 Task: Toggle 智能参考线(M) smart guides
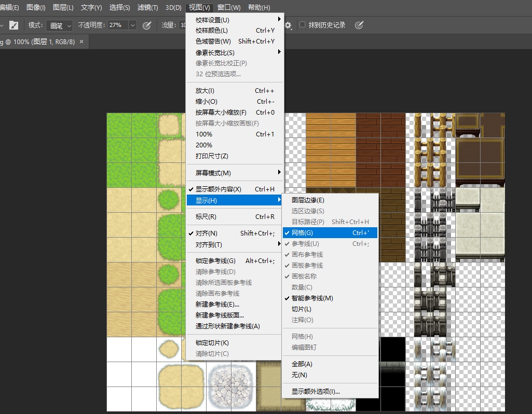(x=330, y=298)
